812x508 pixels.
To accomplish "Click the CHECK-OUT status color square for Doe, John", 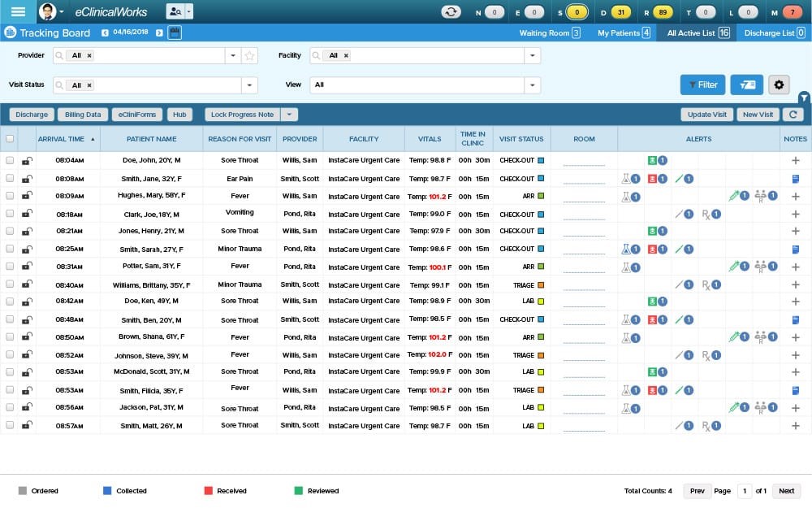I will coord(541,160).
